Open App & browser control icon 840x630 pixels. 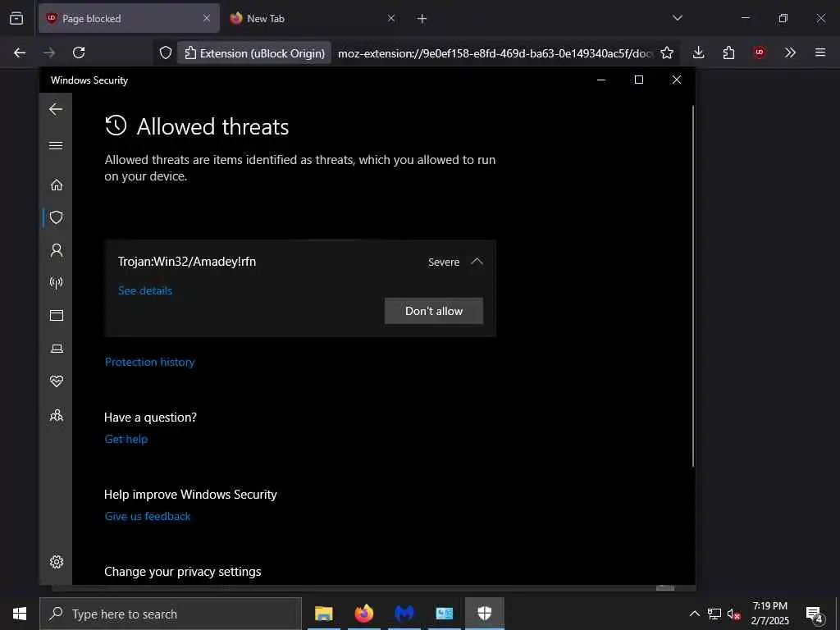[57, 316]
